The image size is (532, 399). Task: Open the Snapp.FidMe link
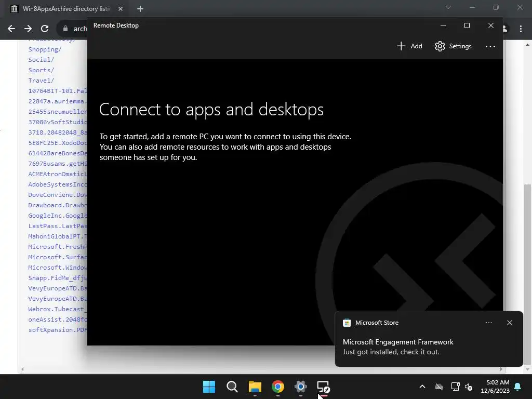point(58,278)
